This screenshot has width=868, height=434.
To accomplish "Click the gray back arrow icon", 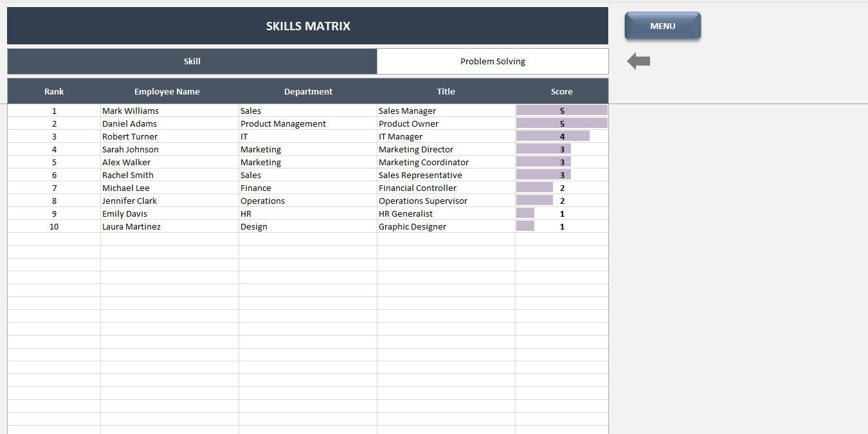I will [x=638, y=60].
